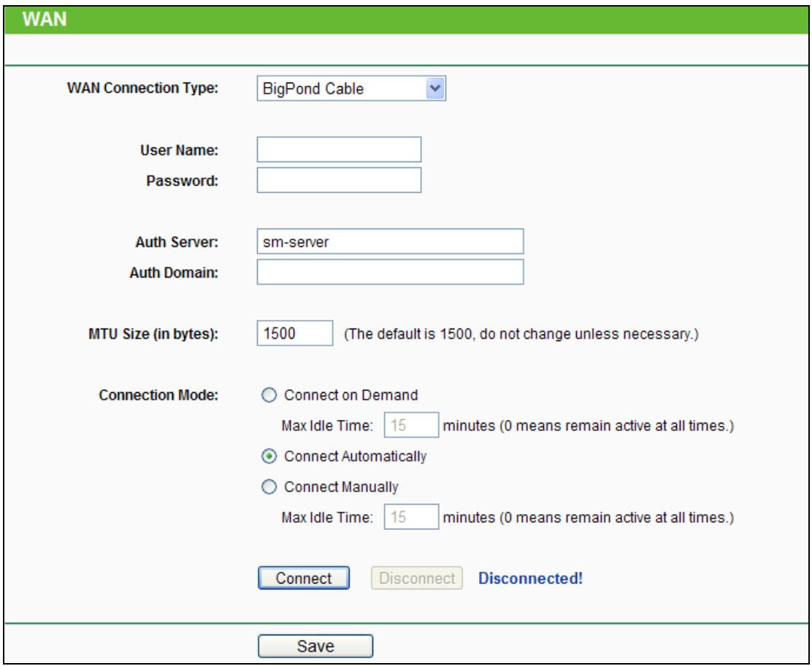Click the MTU Size (in bytes) label

click(x=153, y=334)
